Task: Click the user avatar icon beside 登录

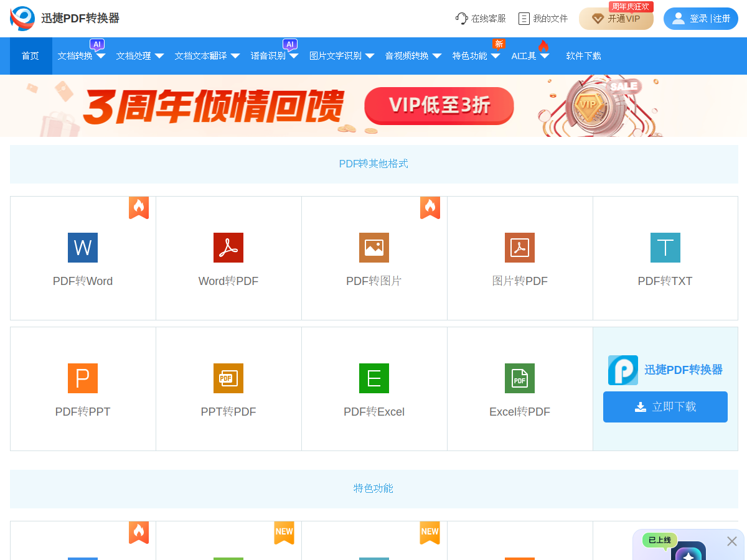Action: pyautogui.click(x=679, y=19)
